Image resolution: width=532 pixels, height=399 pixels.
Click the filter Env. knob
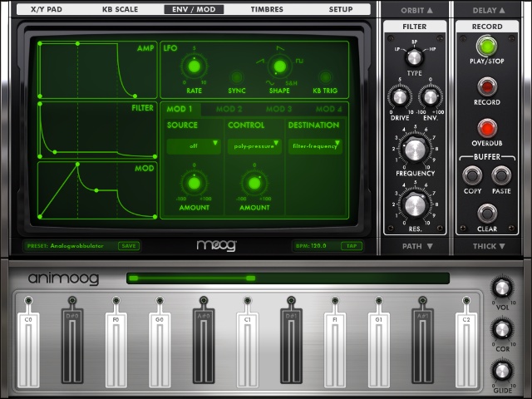click(431, 97)
